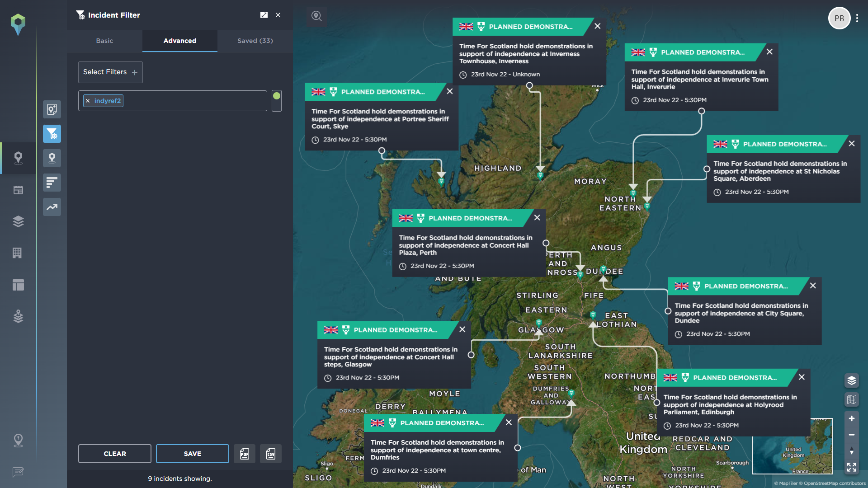The height and width of the screenshot is (488, 868).
Task: Export incidents as PDF
Action: [x=245, y=454]
